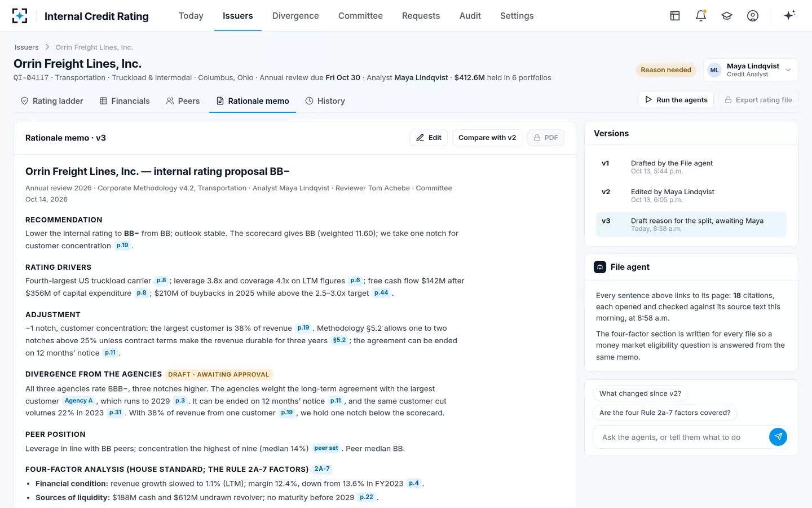Image resolution: width=812 pixels, height=508 pixels.
Task: Expand the Maya Lindqvist analyst dropdown
Action: pyautogui.click(x=751, y=70)
